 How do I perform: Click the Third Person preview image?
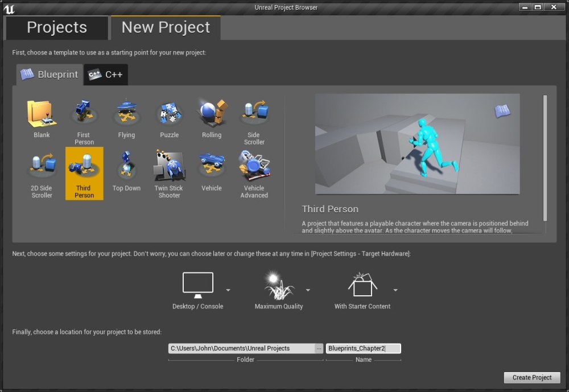pyautogui.click(x=417, y=144)
